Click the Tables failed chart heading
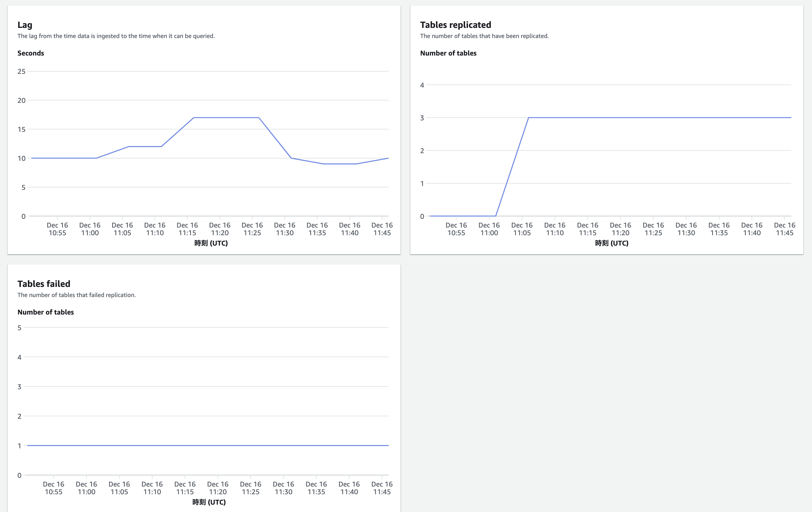Image resolution: width=812 pixels, height=512 pixels. click(44, 284)
